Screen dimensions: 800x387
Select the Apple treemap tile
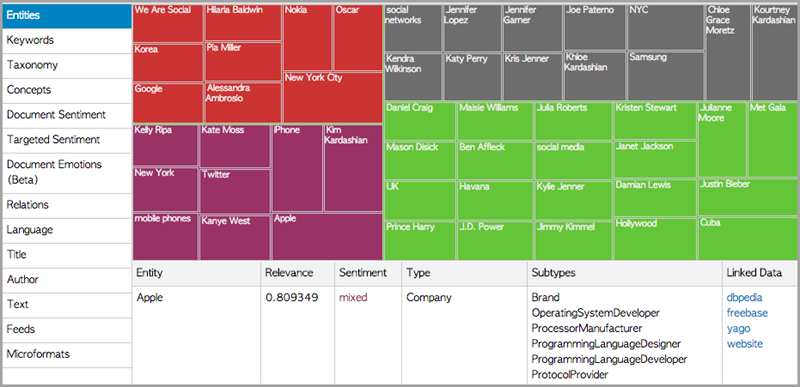[327, 237]
